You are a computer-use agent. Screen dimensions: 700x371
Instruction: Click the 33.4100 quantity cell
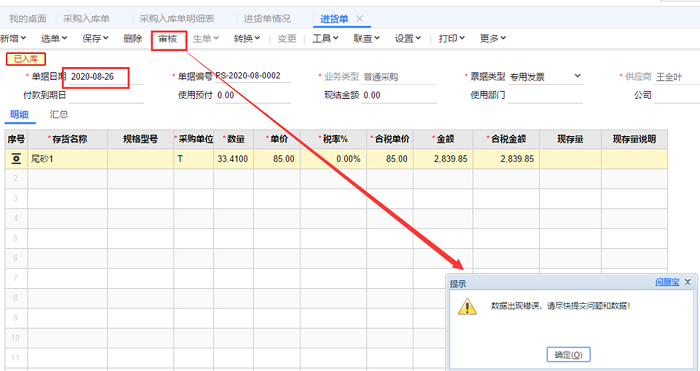pos(233,159)
